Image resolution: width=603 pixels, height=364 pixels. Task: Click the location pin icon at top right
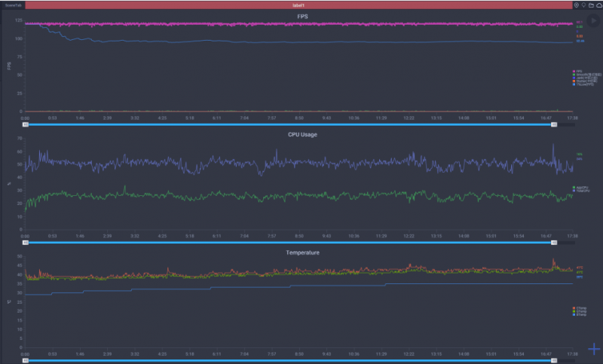tap(584, 5)
